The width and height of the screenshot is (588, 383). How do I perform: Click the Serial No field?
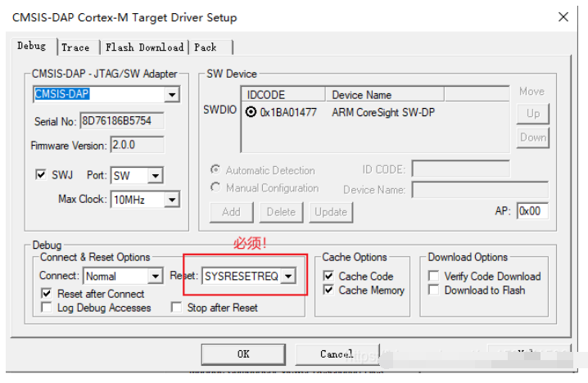122,120
